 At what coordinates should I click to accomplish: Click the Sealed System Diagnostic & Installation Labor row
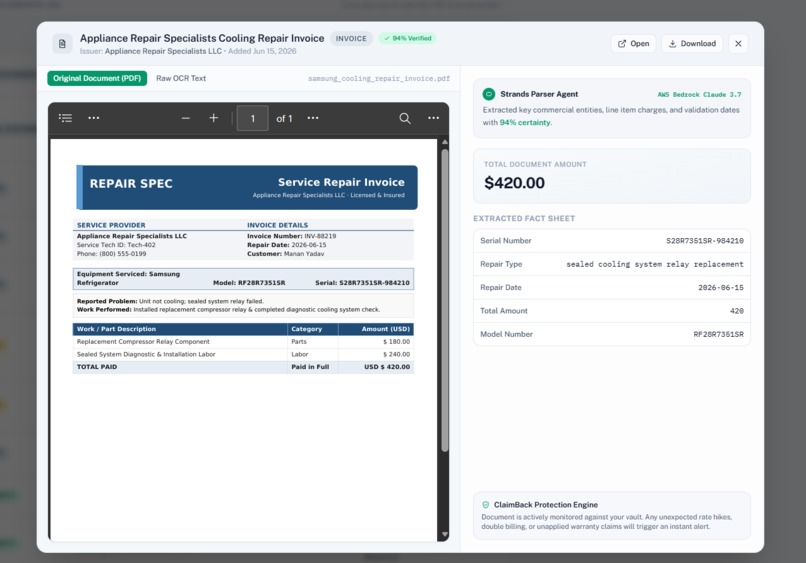click(243, 354)
